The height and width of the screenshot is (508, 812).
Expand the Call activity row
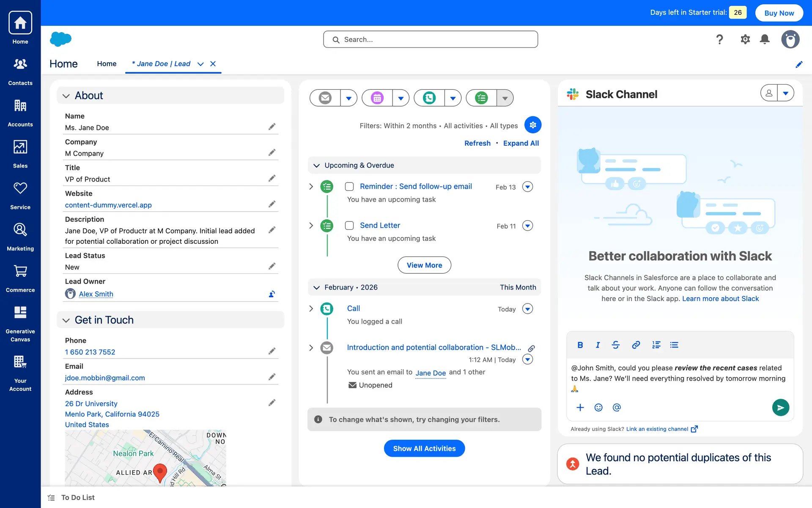click(311, 309)
